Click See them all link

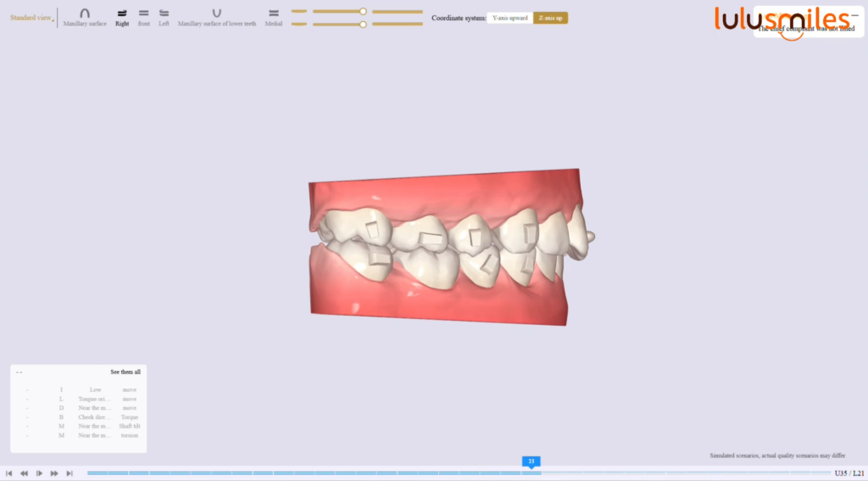[x=125, y=372]
